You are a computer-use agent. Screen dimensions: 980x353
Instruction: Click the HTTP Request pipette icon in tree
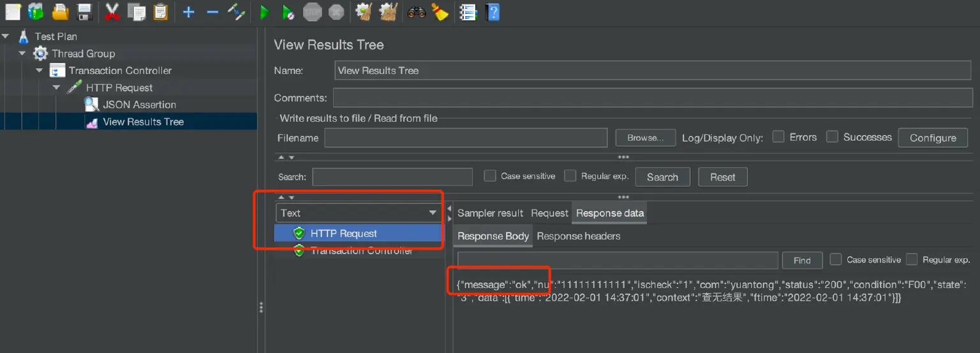75,87
